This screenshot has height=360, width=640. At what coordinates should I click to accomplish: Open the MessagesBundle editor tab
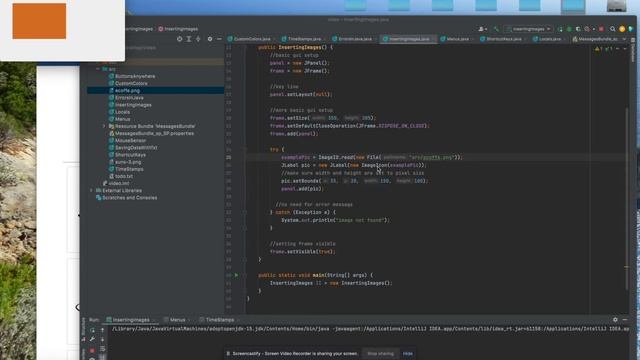coord(595,39)
